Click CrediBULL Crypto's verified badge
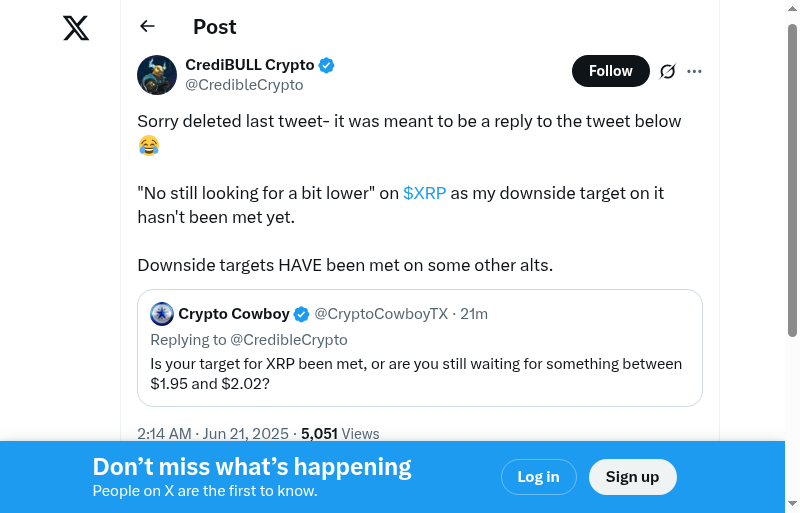This screenshot has width=800, height=513. point(326,65)
